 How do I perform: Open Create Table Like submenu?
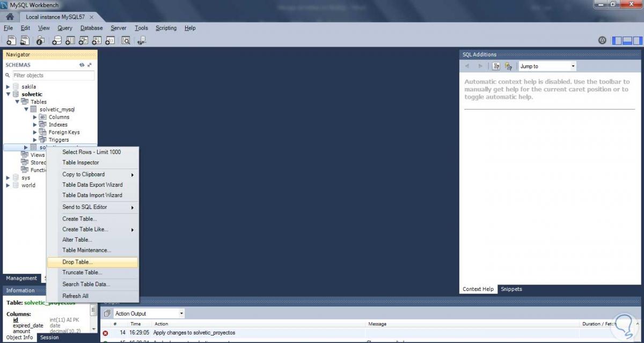92,229
